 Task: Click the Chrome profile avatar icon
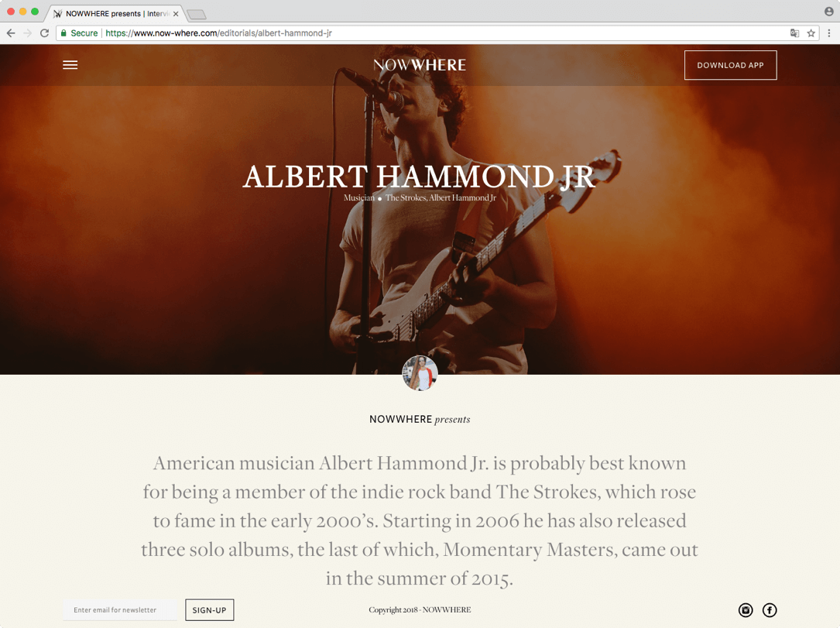[828, 12]
